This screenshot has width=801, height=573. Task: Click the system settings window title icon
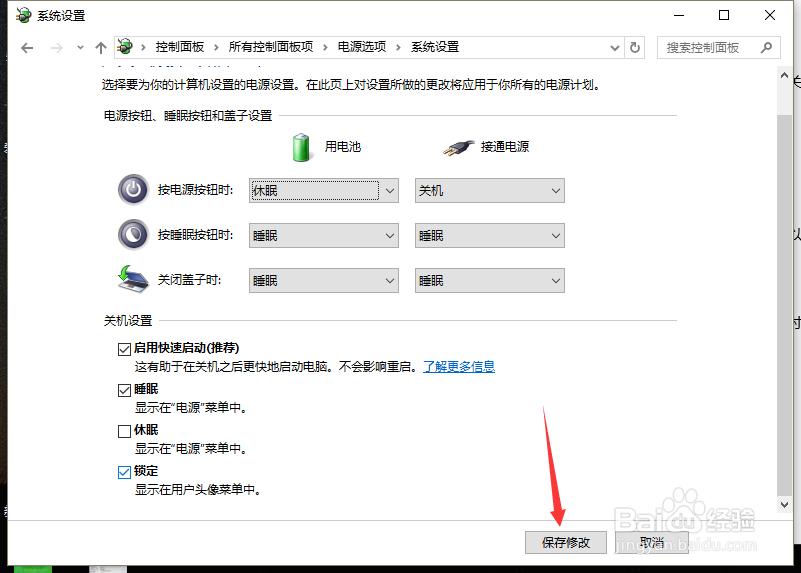tap(23, 15)
